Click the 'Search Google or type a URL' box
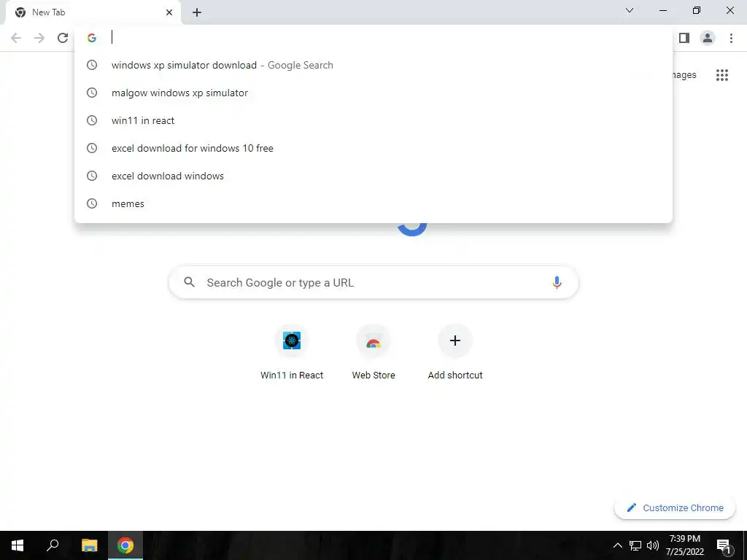Viewport: 747px width, 560px height. pos(373,282)
